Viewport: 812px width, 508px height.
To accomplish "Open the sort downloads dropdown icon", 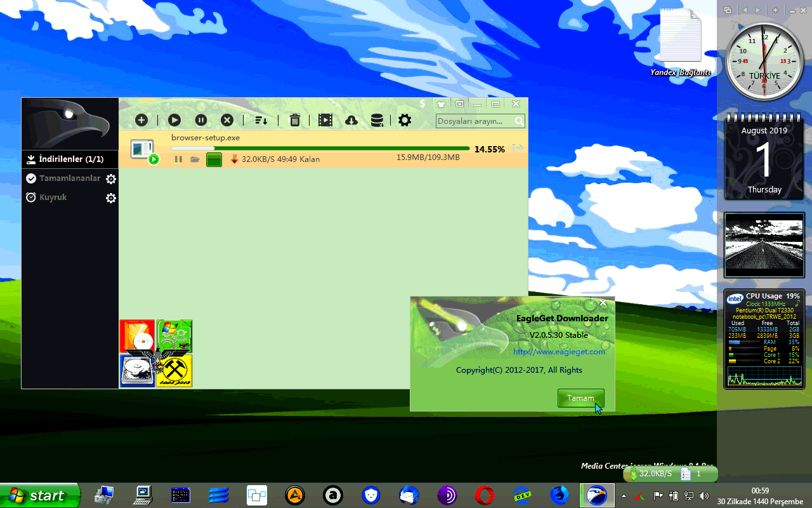I will click(261, 120).
